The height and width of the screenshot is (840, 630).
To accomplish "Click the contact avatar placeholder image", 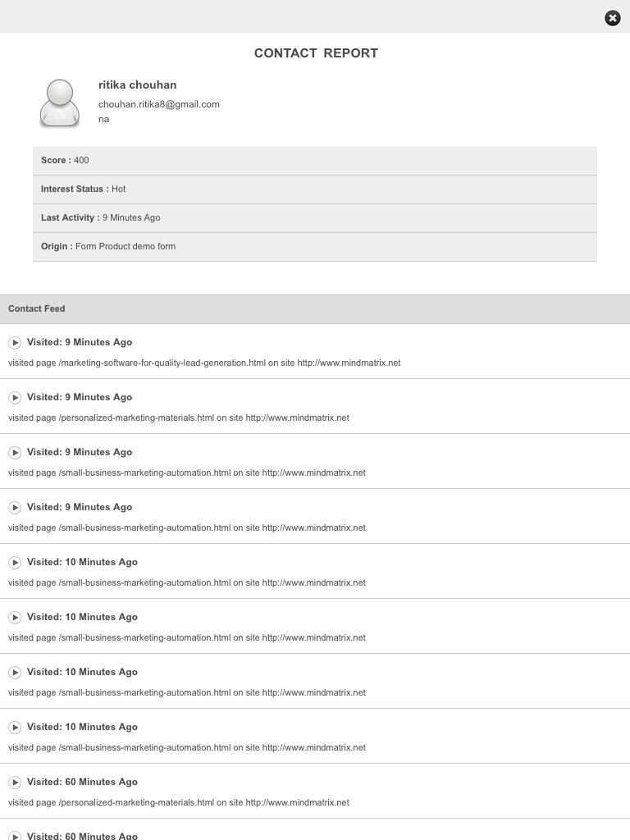I will [59, 103].
